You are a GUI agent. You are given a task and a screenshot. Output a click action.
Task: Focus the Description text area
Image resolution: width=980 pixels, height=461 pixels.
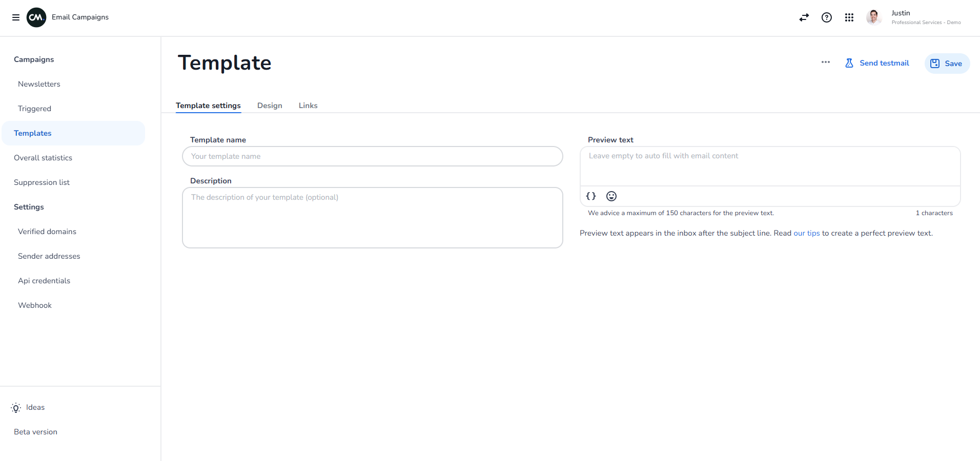coord(373,218)
